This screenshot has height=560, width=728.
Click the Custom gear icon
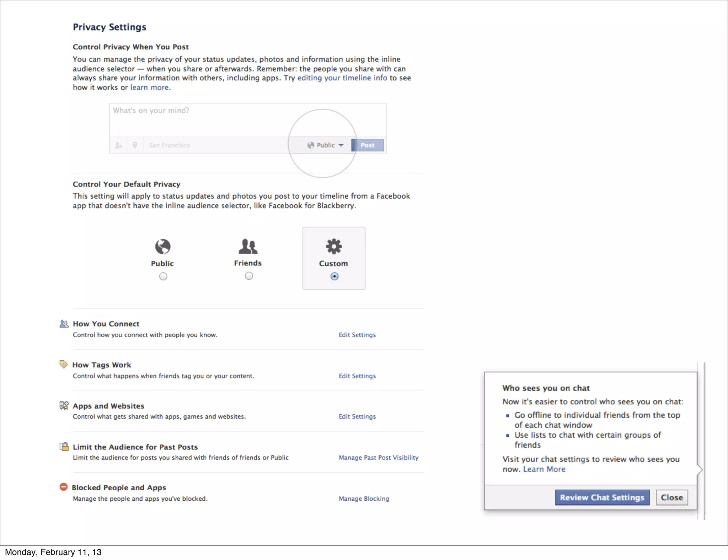334,246
